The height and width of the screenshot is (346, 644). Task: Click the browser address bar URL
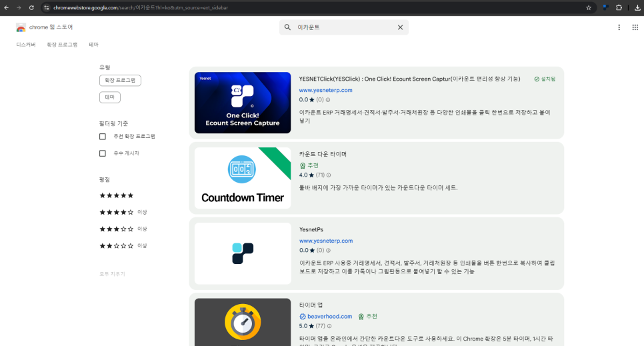coord(141,8)
